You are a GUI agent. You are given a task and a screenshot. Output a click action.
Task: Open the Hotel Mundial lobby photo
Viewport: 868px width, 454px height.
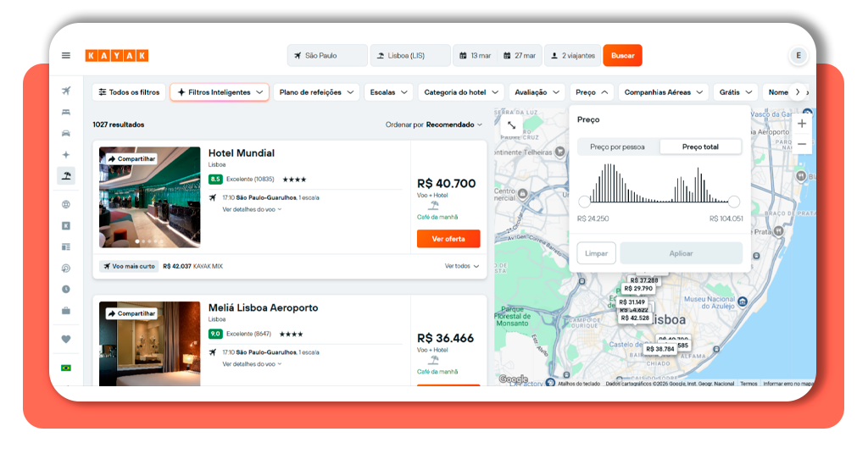149,197
